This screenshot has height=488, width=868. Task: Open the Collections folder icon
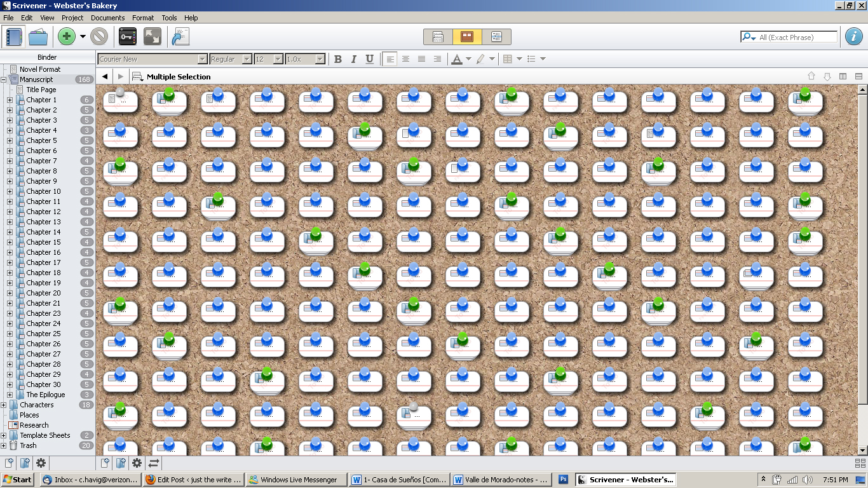[38, 37]
